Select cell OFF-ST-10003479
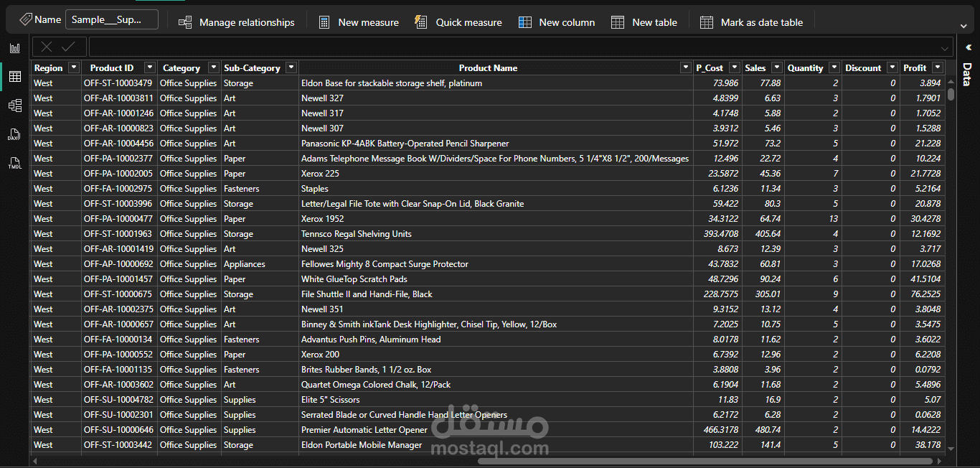 pyautogui.click(x=118, y=83)
